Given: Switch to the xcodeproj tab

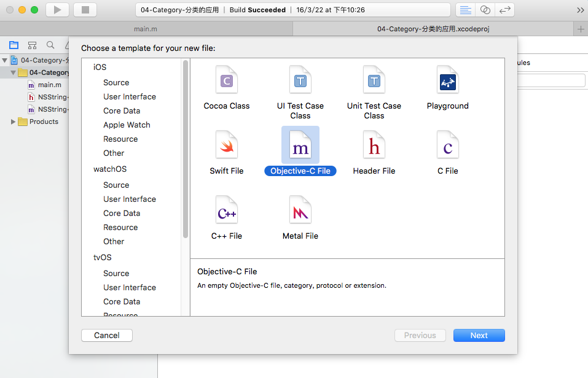Looking at the screenshot, I should pyautogui.click(x=433, y=29).
